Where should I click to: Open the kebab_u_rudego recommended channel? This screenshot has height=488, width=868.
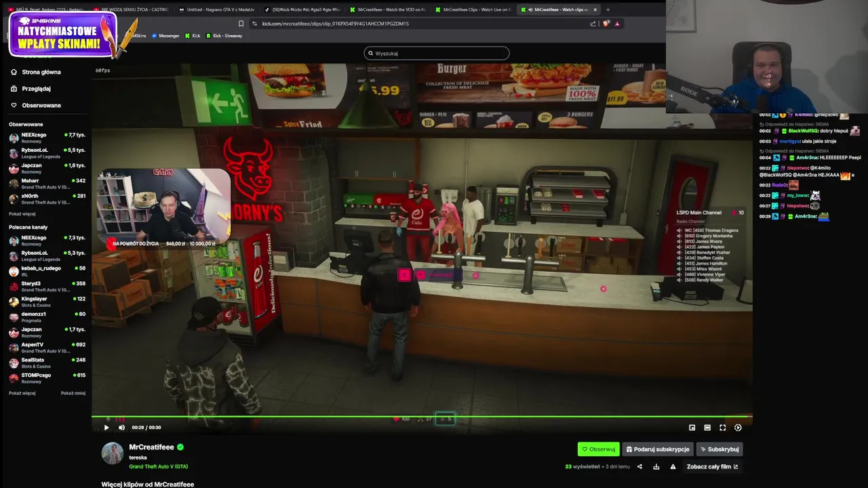pos(47,271)
